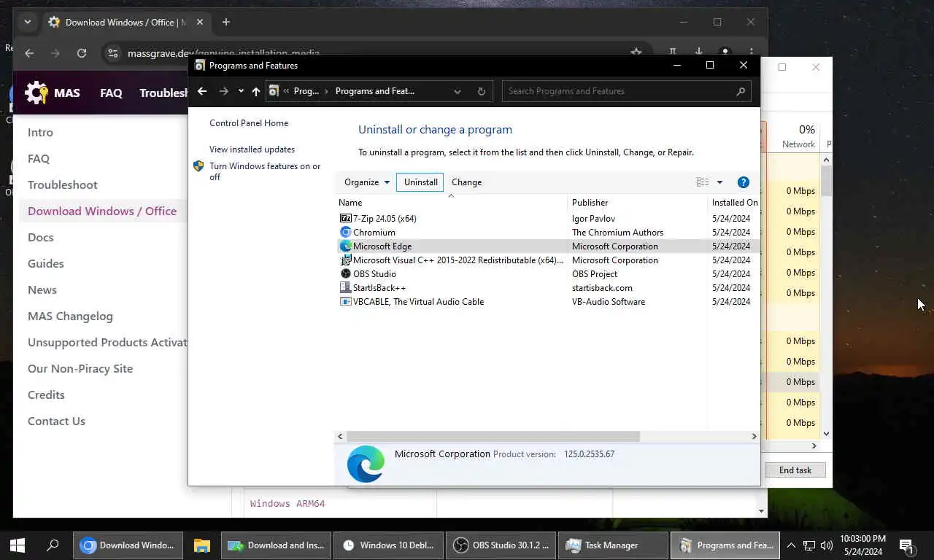This screenshot has height=560, width=934.
Task: Click the browser back arrow in Chromium
Action: pos(29,53)
